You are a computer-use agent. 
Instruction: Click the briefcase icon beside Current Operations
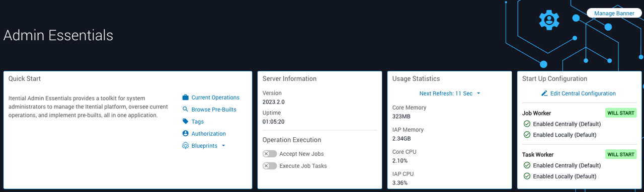(185, 98)
